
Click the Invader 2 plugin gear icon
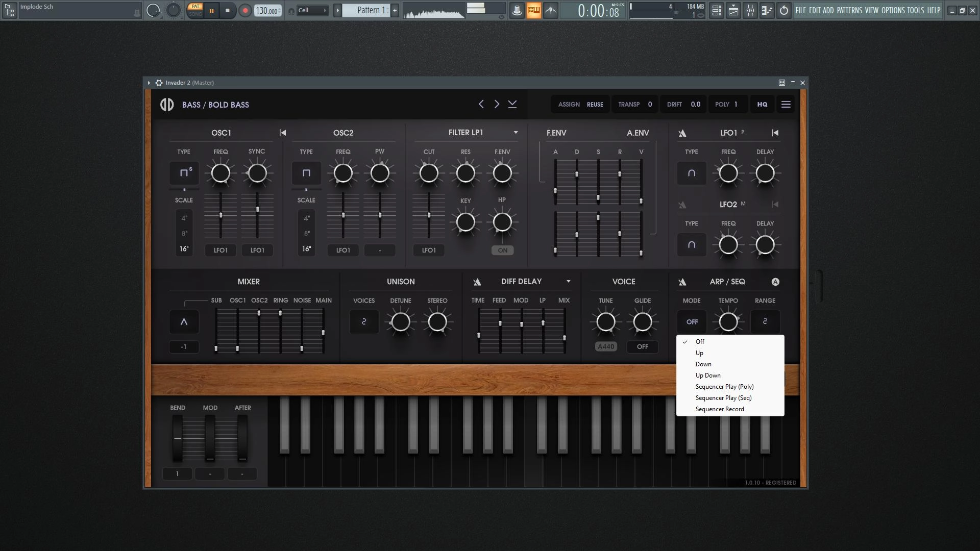pyautogui.click(x=159, y=83)
